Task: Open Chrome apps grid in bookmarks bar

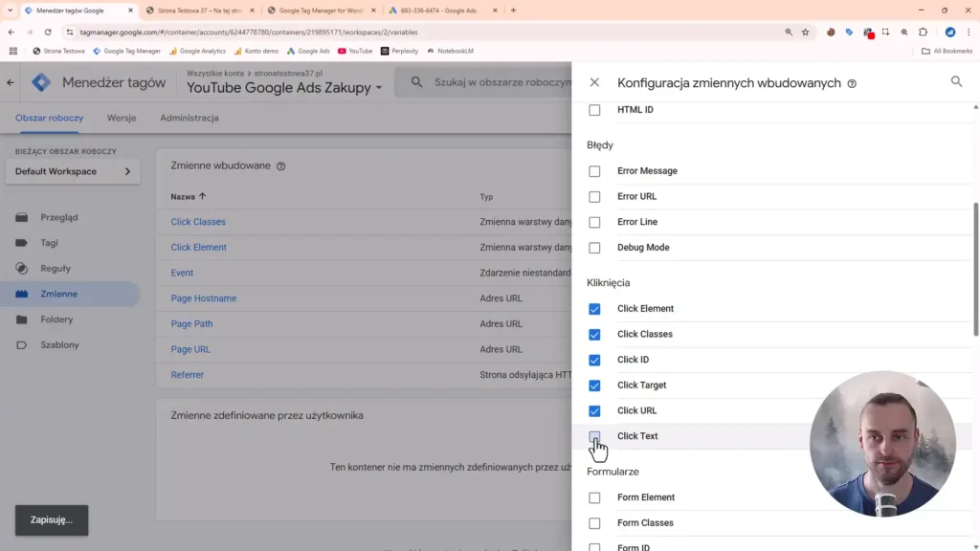Action: pyautogui.click(x=13, y=52)
